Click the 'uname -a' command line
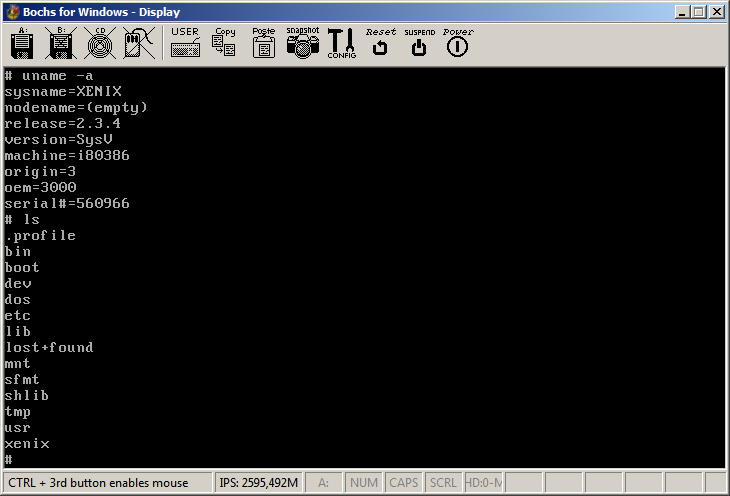This screenshot has height=496, width=730. [x=49, y=75]
